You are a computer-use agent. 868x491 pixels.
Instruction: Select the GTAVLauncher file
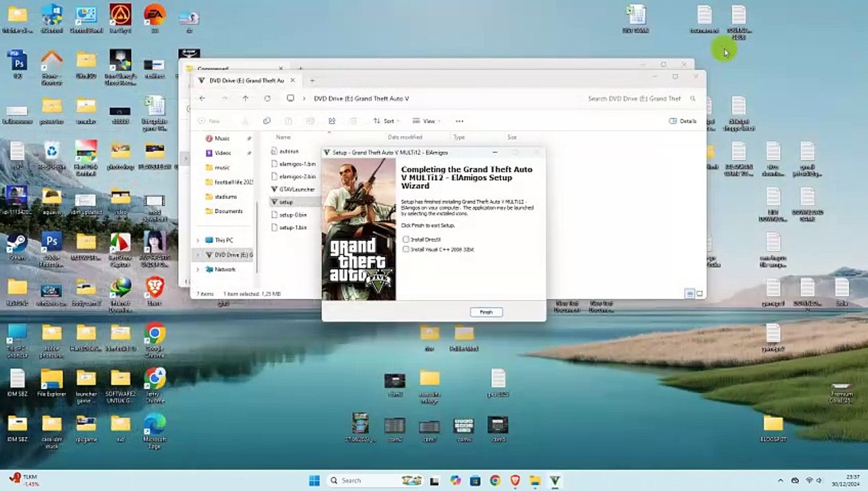[297, 189]
